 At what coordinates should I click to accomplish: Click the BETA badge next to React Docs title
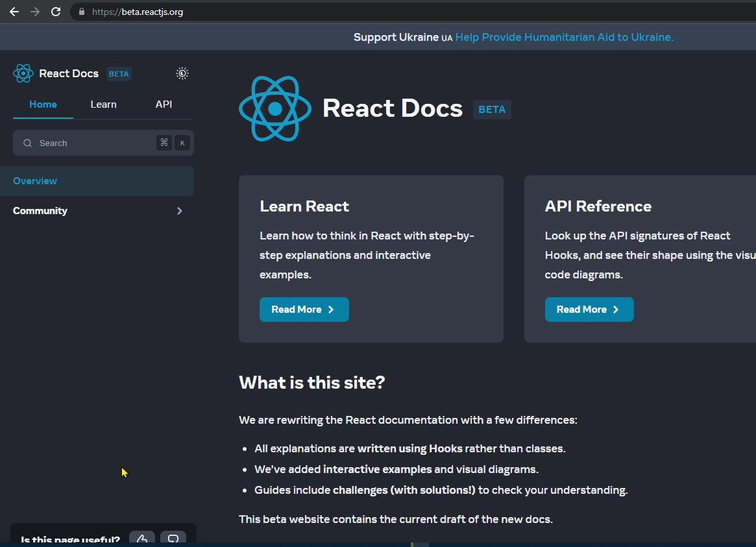pos(492,109)
